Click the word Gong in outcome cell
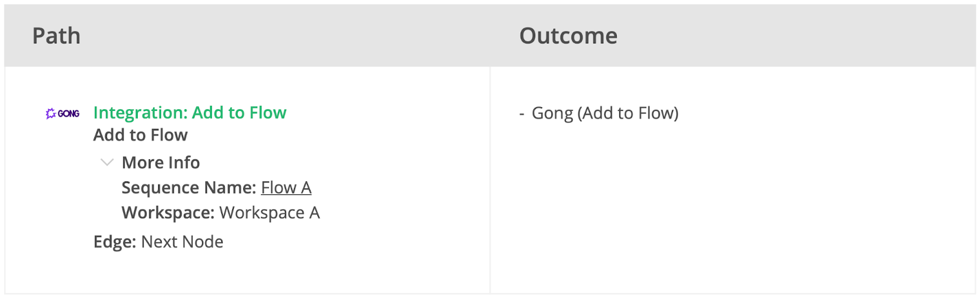This screenshot has width=980, height=299. pos(552,113)
